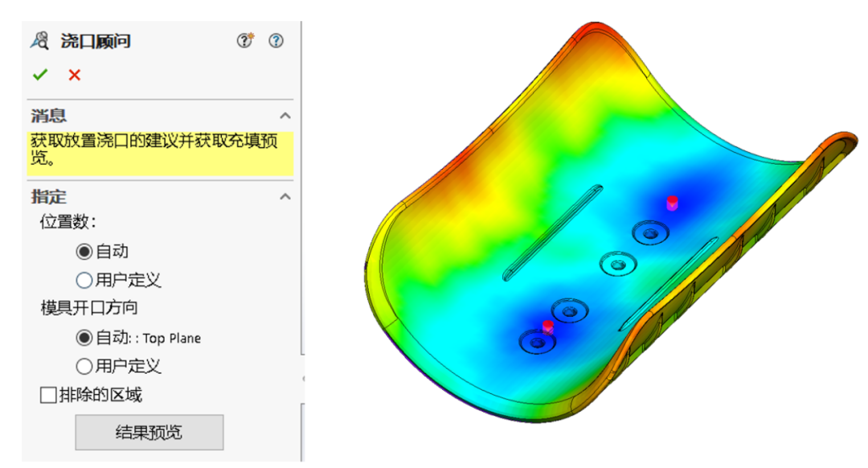Viewport: 868px width, 468px height.
Task: Click the 浇口顾问 title icon
Action: tap(39, 41)
